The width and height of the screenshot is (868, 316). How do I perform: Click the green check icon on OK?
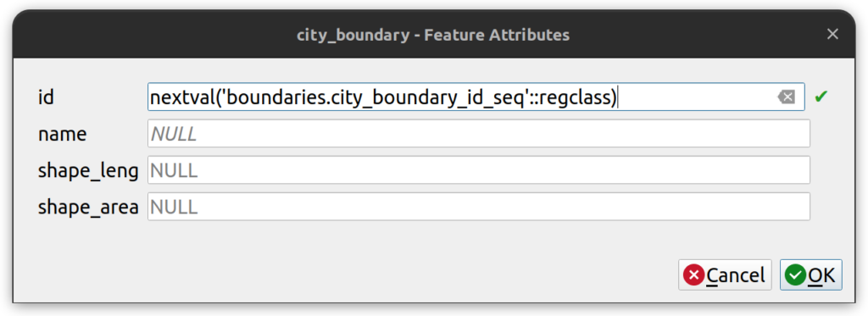point(796,275)
